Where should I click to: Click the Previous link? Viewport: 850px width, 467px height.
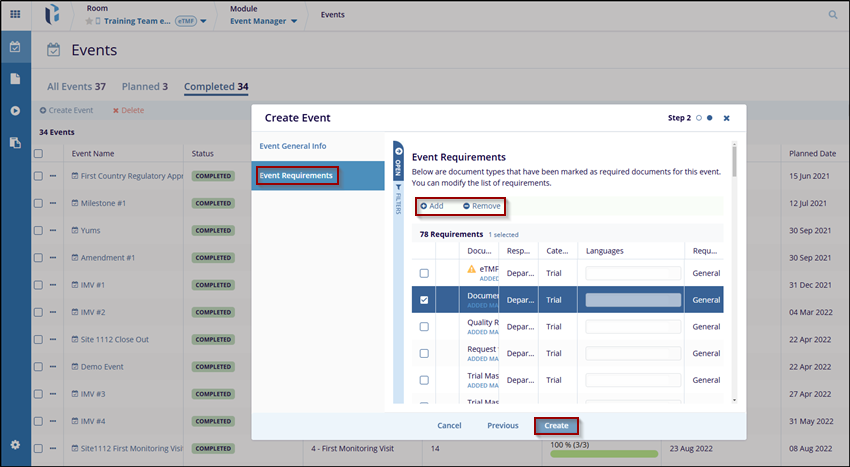click(x=502, y=426)
